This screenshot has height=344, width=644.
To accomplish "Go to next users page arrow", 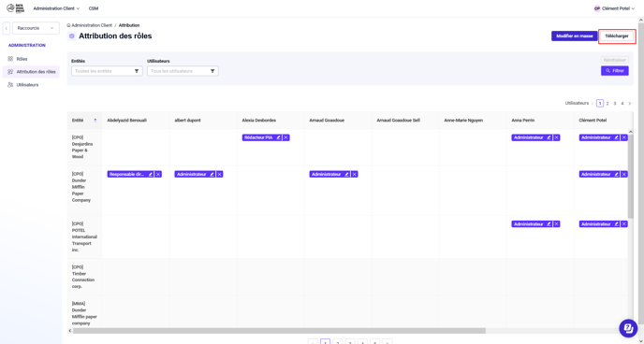I will (630, 104).
